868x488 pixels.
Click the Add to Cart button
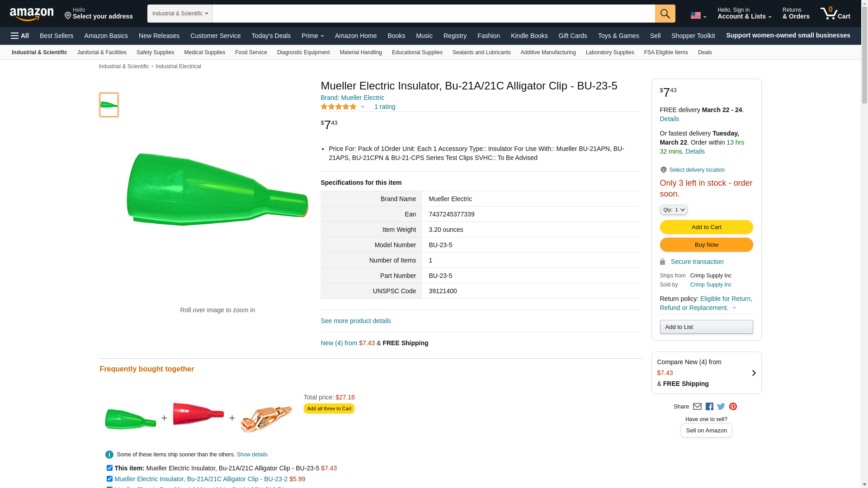pyautogui.click(x=706, y=227)
